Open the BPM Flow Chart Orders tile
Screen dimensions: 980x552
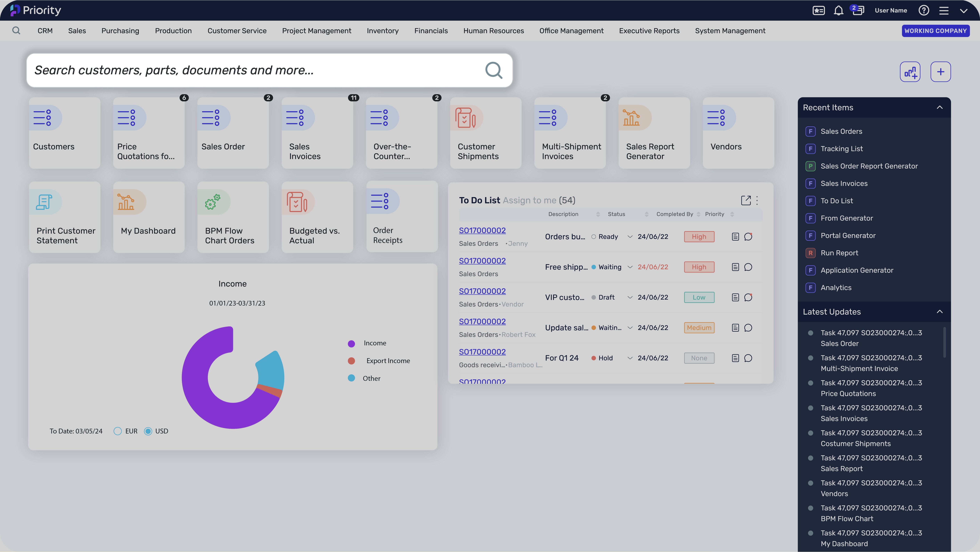click(x=233, y=217)
